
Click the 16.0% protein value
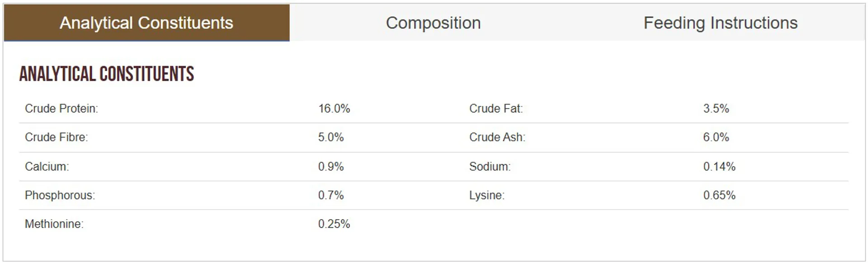coord(334,109)
